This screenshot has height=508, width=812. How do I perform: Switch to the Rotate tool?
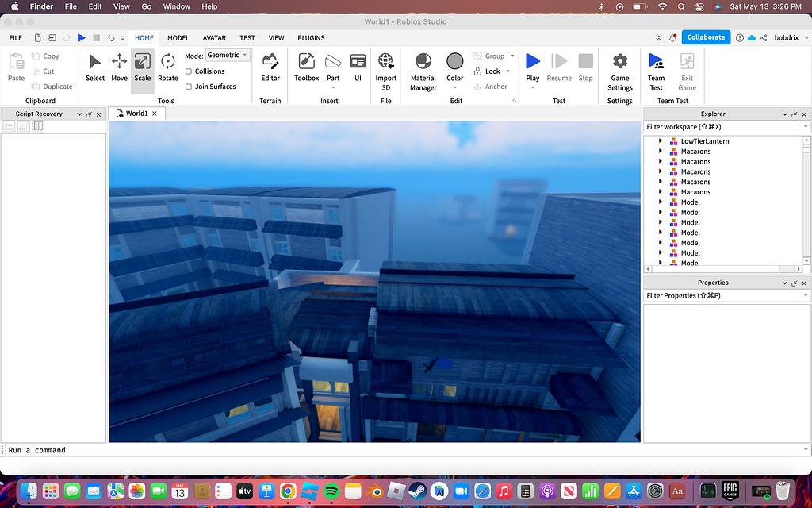168,68
